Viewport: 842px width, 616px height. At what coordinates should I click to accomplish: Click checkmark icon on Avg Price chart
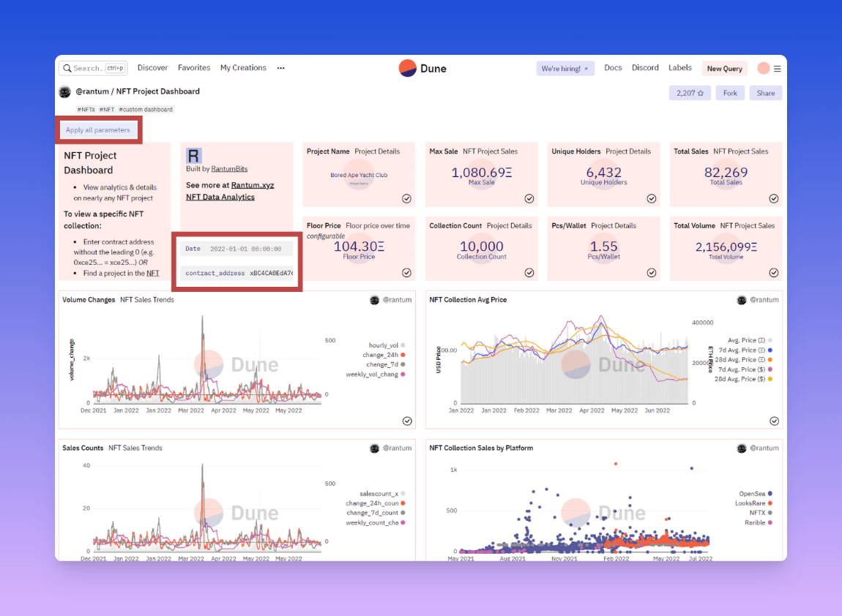(x=774, y=421)
